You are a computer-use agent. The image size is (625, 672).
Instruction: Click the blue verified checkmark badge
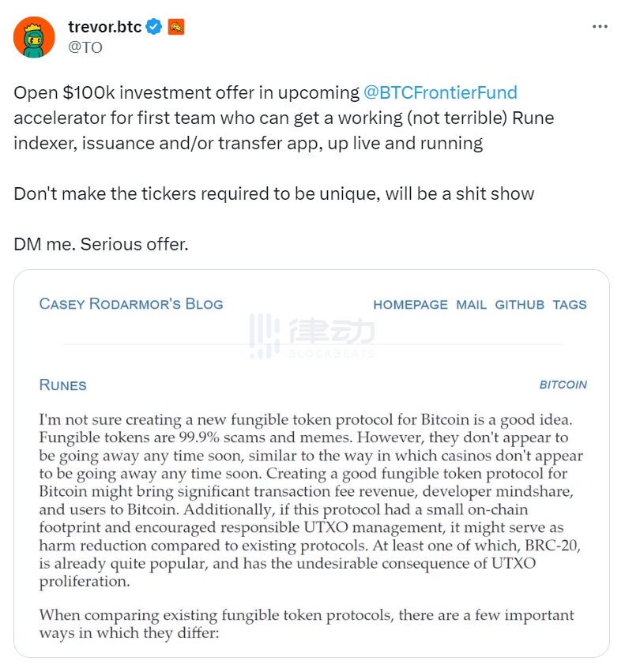point(154,27)
